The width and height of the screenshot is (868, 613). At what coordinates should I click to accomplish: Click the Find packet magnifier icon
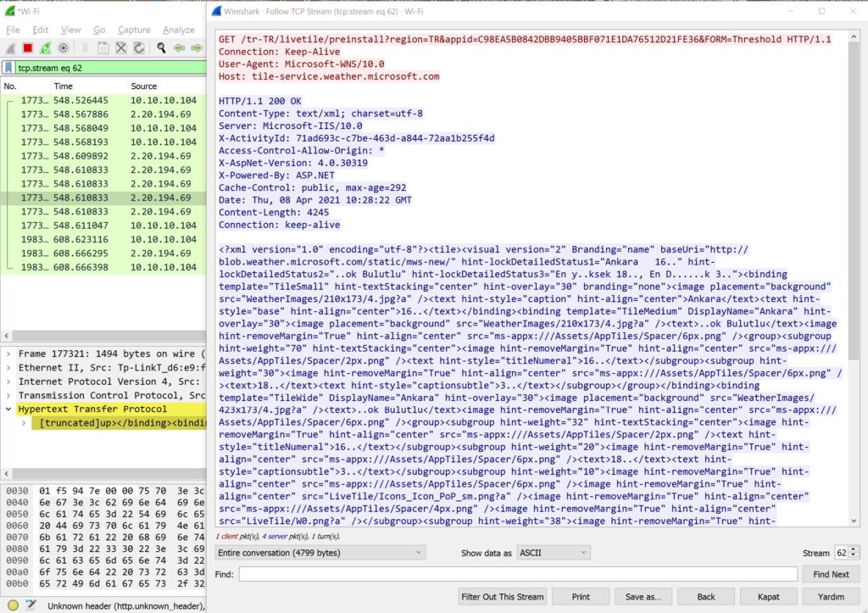click(x=161, y=48)
